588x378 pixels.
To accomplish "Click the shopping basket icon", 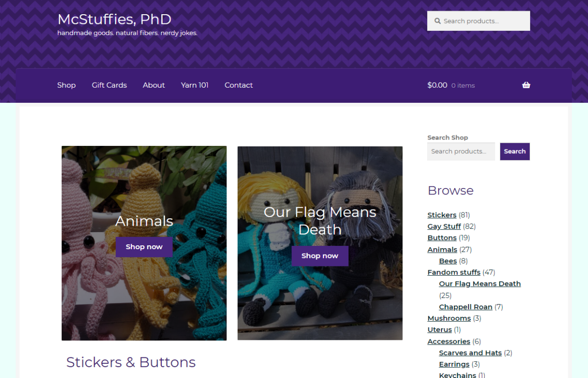I will (x=526, y=85).
